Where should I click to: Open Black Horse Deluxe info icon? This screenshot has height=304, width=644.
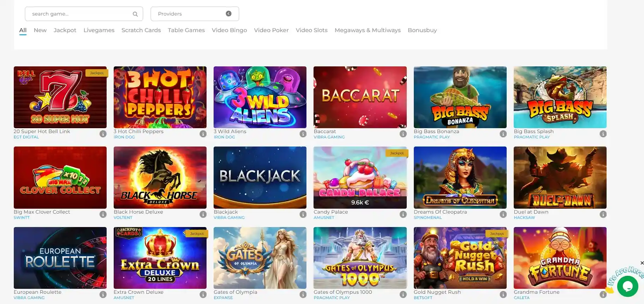[203, 214]
